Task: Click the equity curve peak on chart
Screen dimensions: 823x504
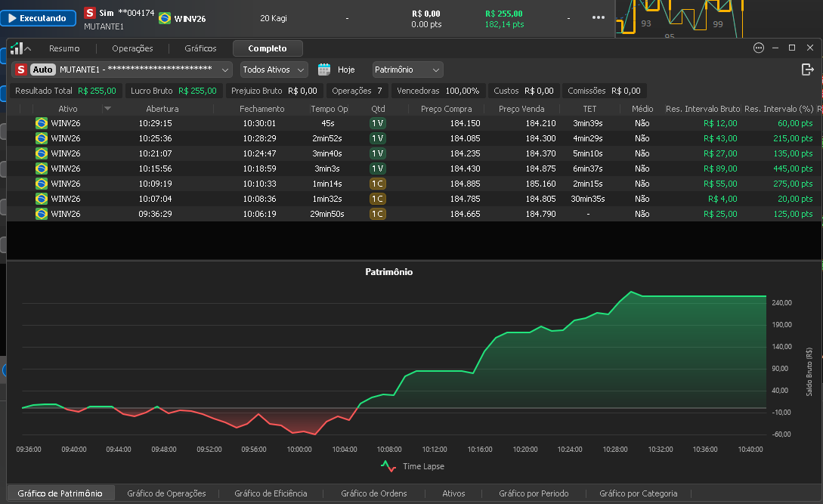Action: click(632, 292)
